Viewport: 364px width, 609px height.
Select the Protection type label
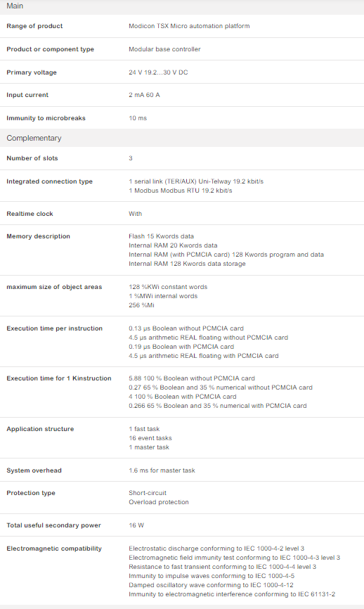click(x=31, y=493)
